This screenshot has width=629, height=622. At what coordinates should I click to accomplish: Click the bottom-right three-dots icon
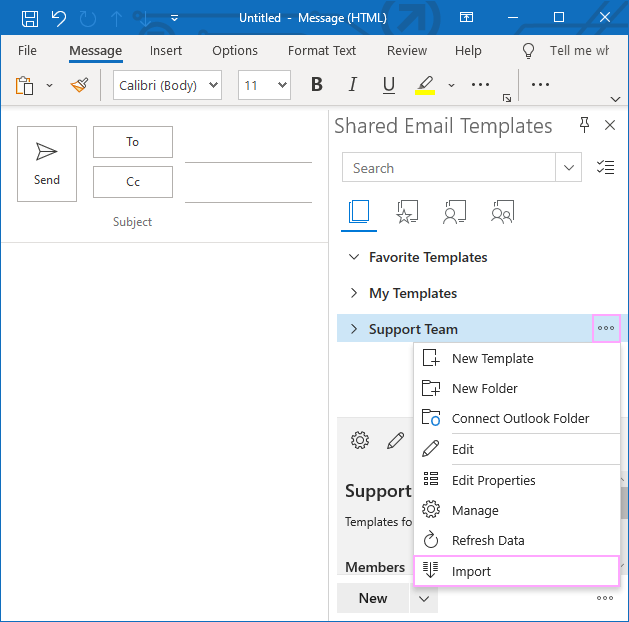click(605, 598)
